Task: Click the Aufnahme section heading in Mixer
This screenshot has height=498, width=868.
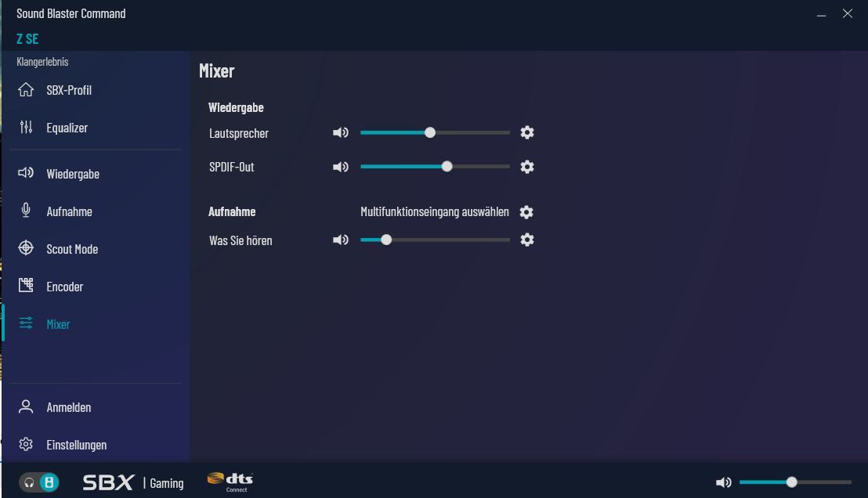Action: pos(232,211)
